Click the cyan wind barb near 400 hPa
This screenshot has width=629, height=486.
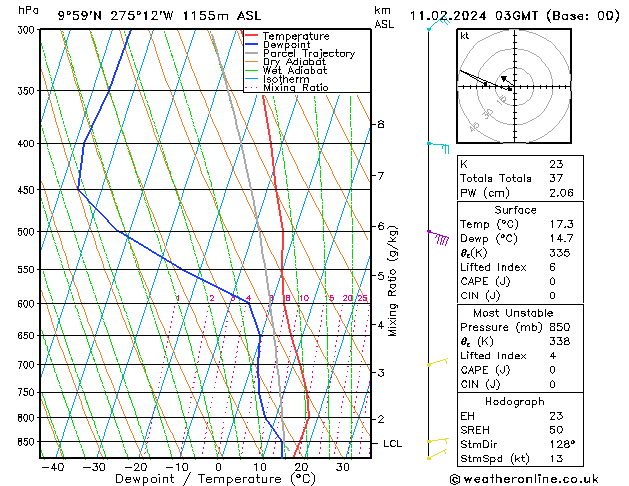[x=438, y=146]
